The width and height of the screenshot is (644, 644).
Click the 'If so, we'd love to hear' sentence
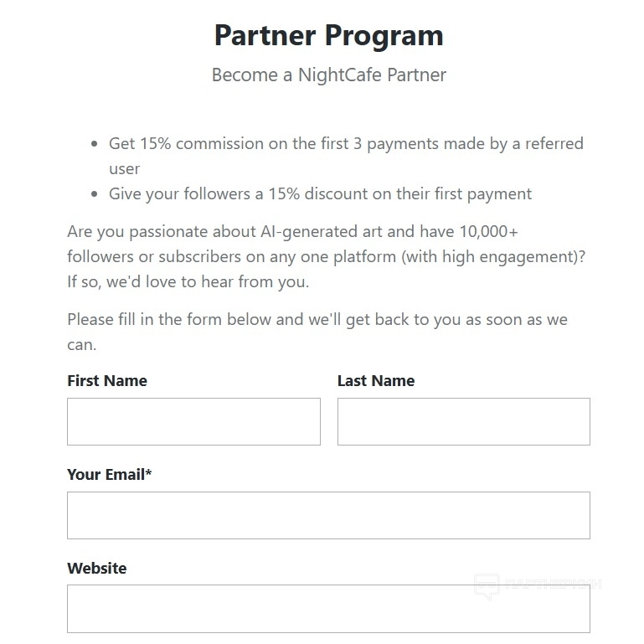188,282
